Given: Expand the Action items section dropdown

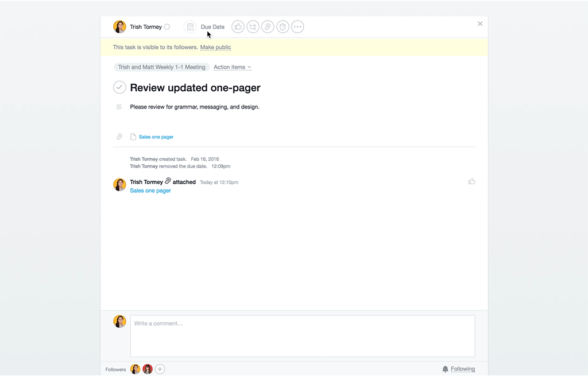Looking at the screenshot, I should (233, 67).
